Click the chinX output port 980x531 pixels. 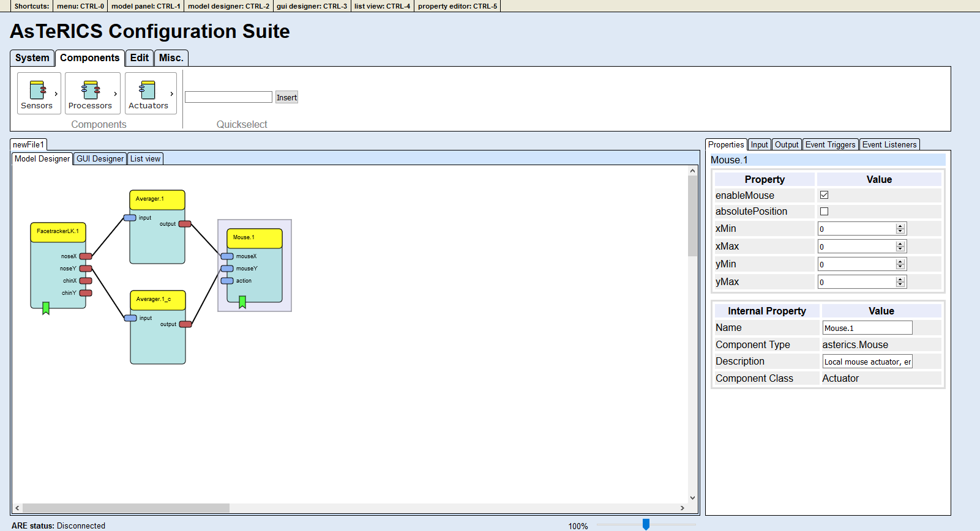coord(86,281)
